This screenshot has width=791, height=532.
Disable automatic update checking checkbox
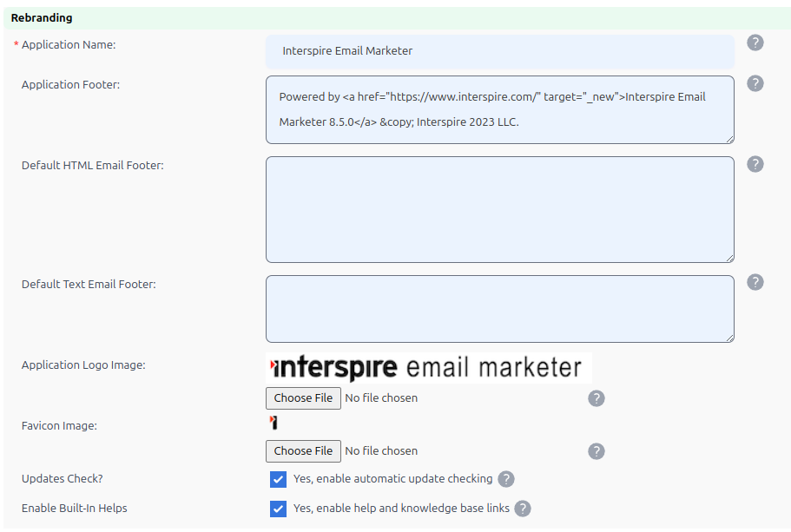278,479
